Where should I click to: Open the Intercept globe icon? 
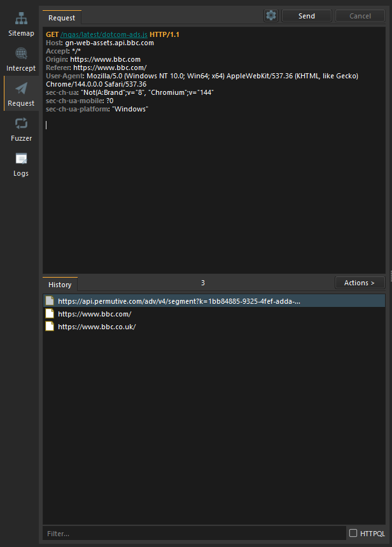pos(21,53)
